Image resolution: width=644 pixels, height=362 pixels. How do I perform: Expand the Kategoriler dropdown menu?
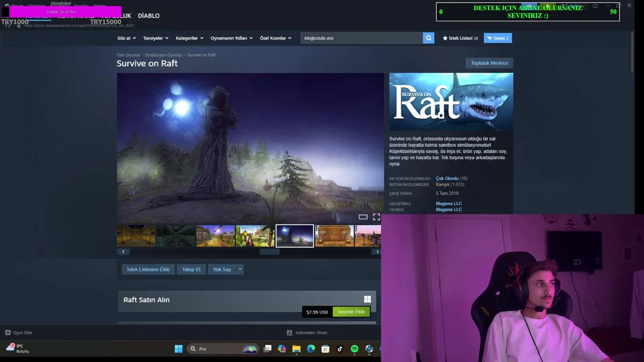[189, 38]
